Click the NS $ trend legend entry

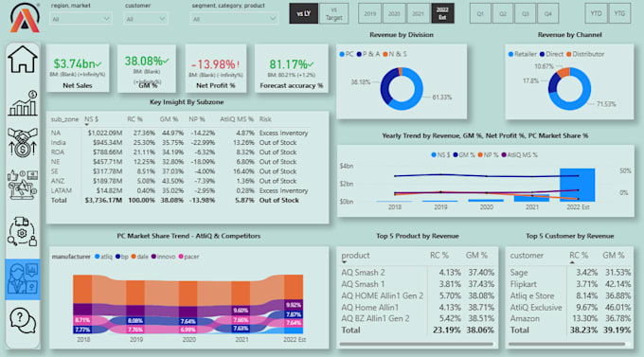click(440, 155)
